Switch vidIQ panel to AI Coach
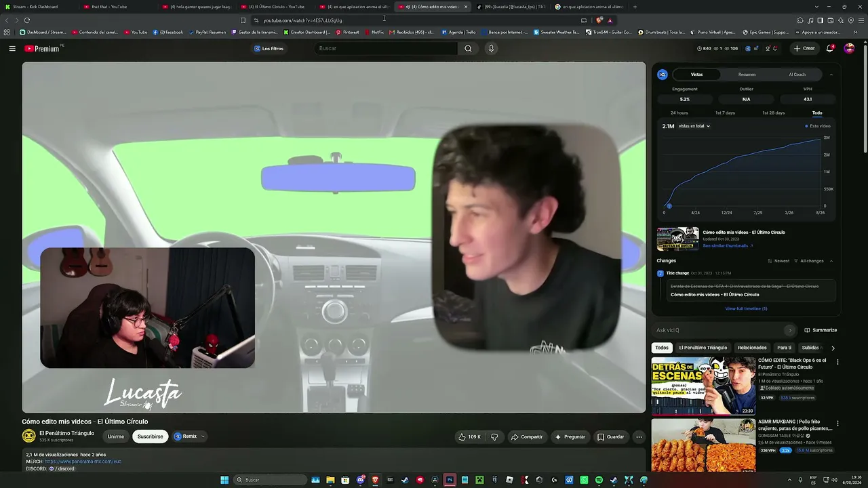Viewport: 868px width, 488px height. pyautogui.click(x=797, y=75)
